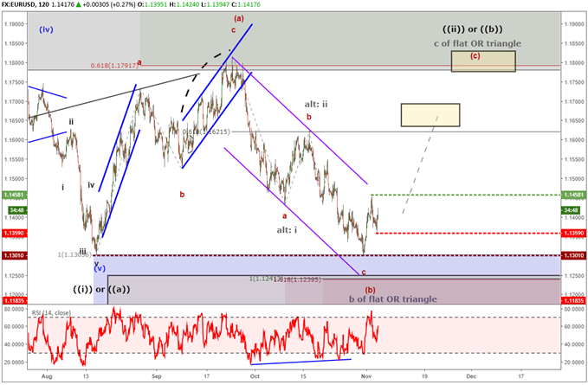Click the 'b of flat OR triangle' note
The height and width of the screenshot is (385, 588).
tap(393, 299)
